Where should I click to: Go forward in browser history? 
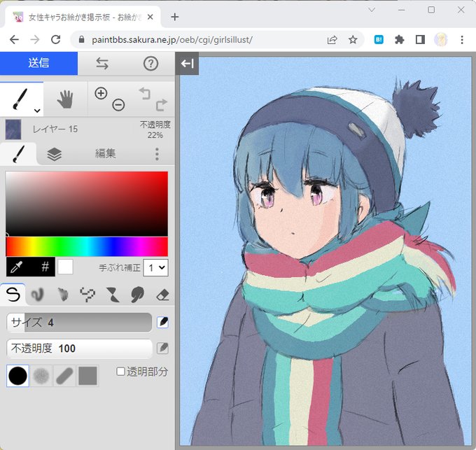(x=35, y=40)
